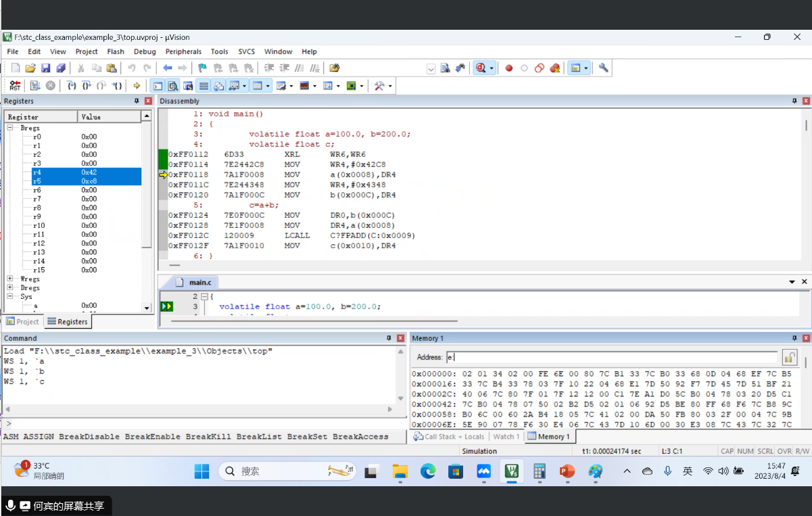Toggle the Disassembly Window button

(172, 86)
